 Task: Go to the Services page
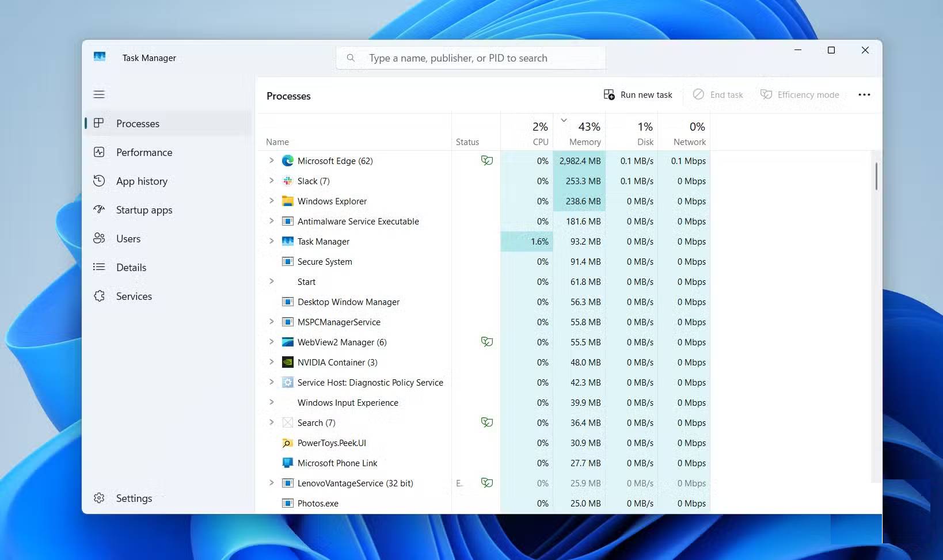[134, 296]
